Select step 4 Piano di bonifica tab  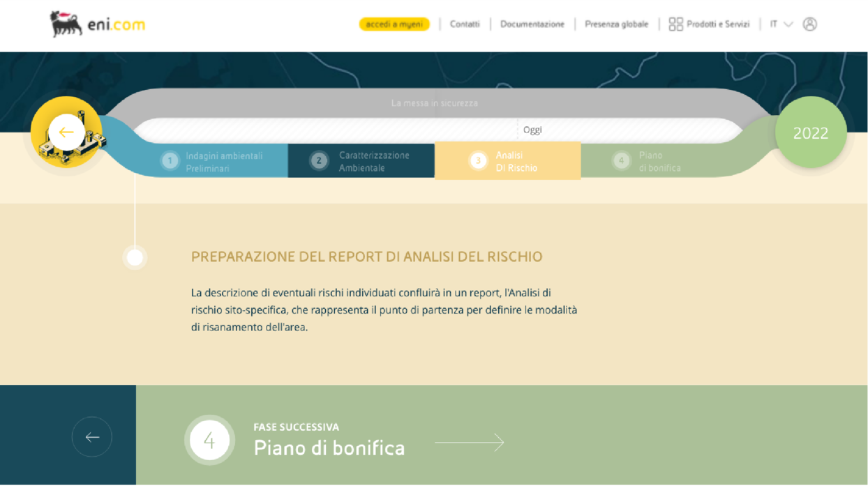(x=649, y=161)
